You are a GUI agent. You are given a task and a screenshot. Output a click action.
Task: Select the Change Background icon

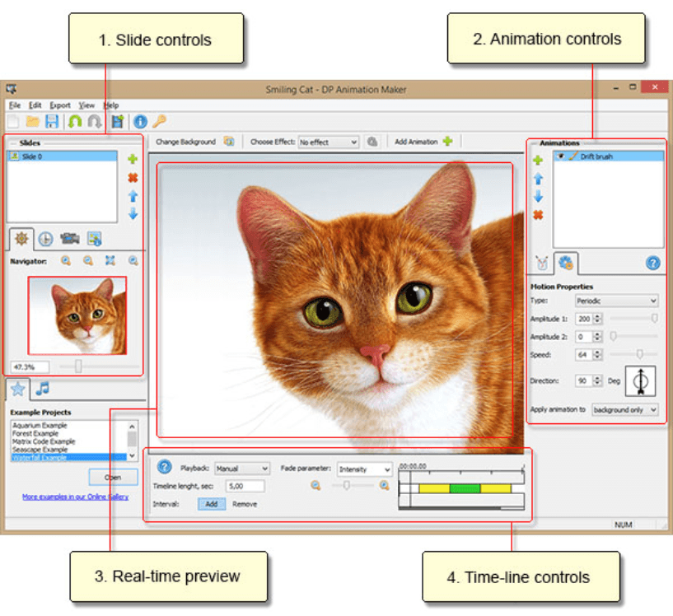tap(228, 141)
